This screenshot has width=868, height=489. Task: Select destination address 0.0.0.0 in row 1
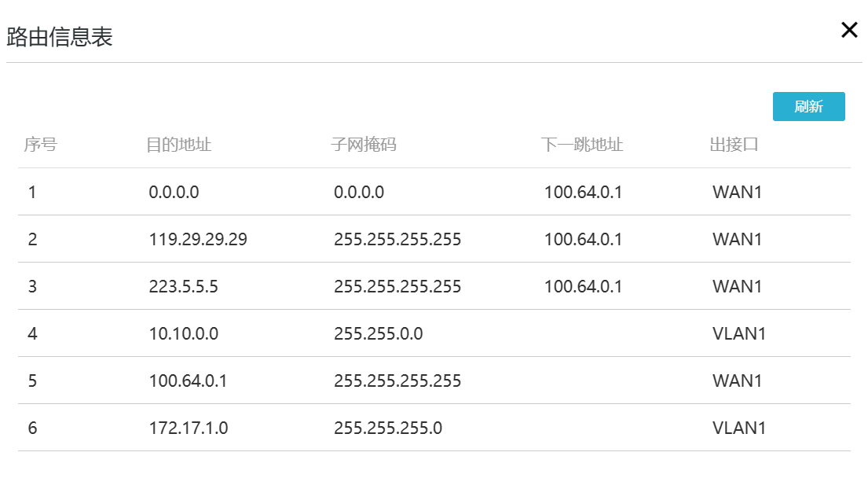[174, 192]
